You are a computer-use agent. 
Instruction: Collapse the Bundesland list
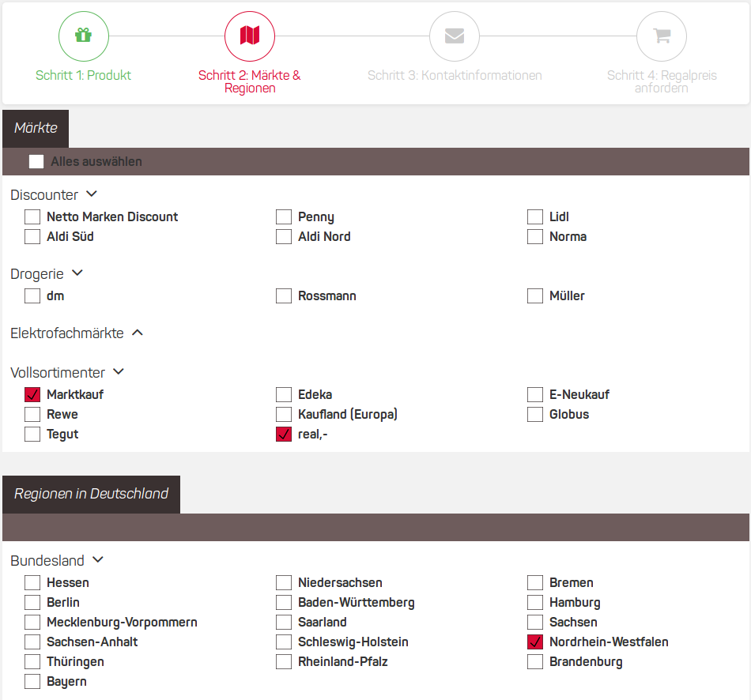pyautogui.click(x=98, y=561)
